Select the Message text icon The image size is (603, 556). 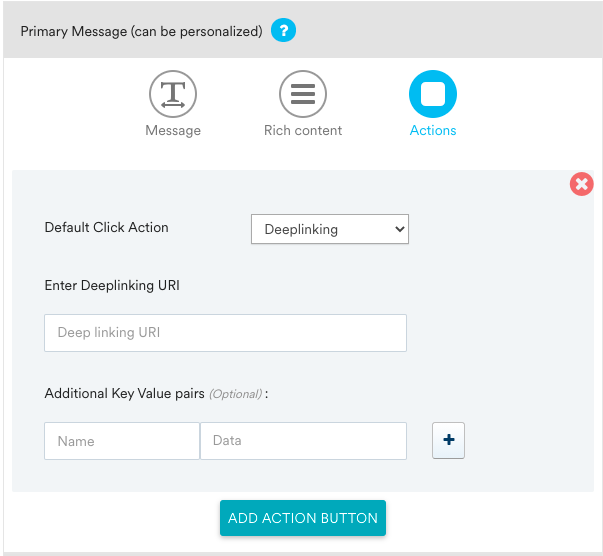pos(173,94)
